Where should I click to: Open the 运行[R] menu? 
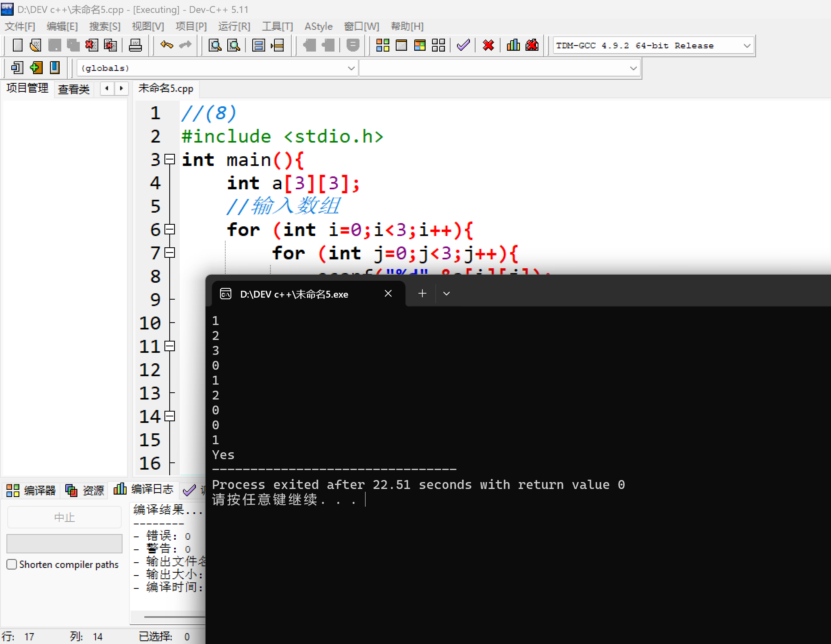(x=234, y=27)
